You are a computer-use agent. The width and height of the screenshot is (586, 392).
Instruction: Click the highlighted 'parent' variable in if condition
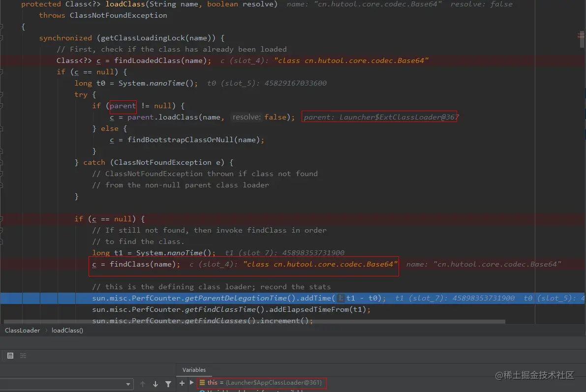coord(123,106)
